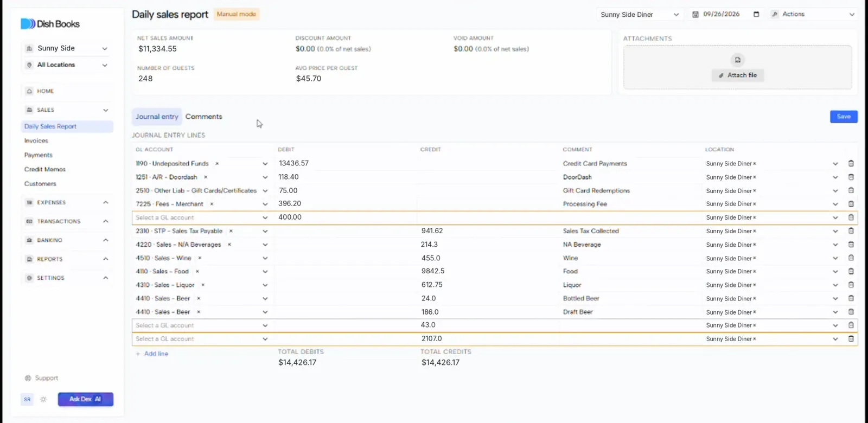
Task: Add a new journal entry line
Action: click(152, 354)
